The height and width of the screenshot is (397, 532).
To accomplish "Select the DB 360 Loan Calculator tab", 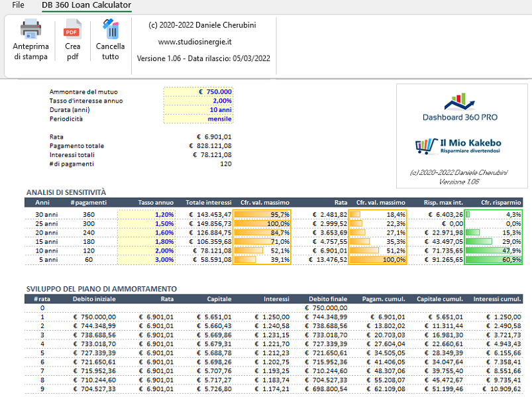I will coord(87,5).
